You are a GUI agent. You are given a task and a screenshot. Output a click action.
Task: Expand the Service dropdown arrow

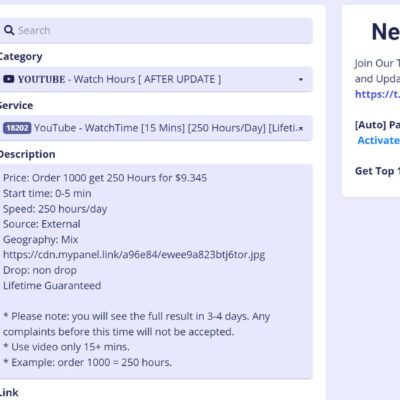[301, 128]
